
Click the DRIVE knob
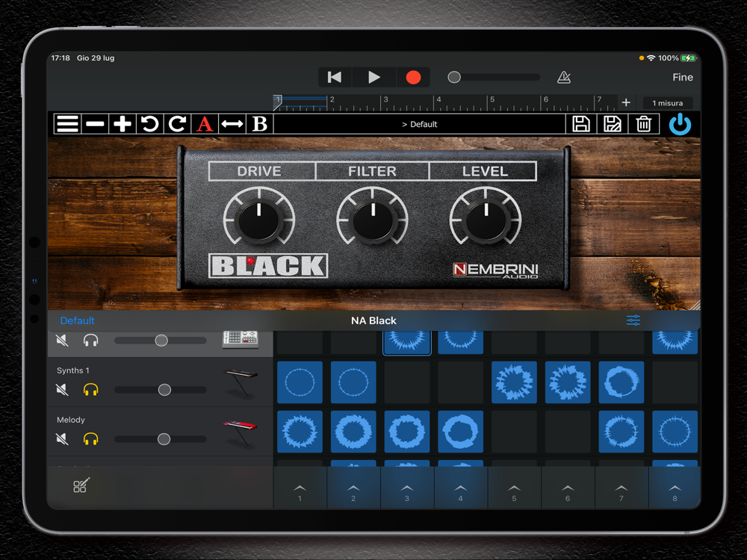pyautogui.click(x=259, y=220)
